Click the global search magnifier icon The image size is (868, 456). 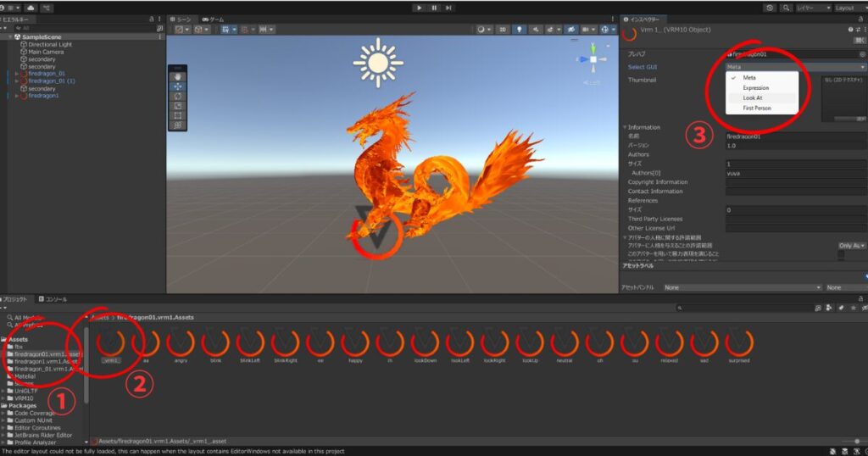[x=786, y=8]
